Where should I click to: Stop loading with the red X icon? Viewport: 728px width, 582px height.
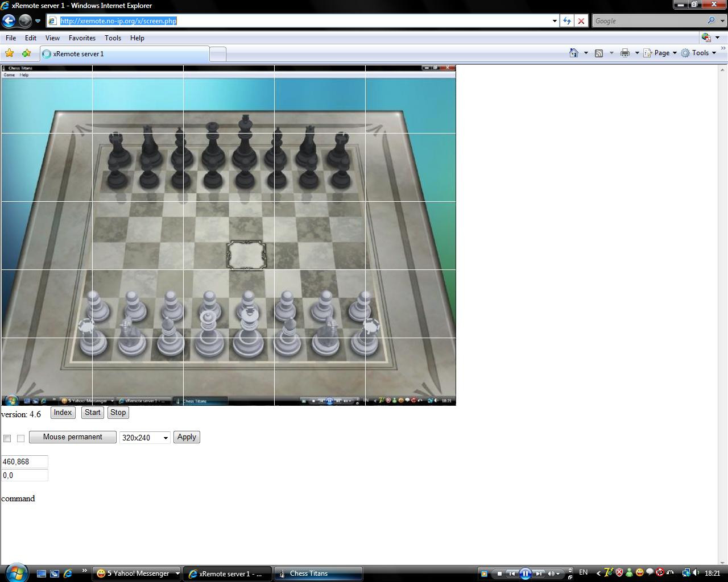pyautogui.click(x=581, y=21)
